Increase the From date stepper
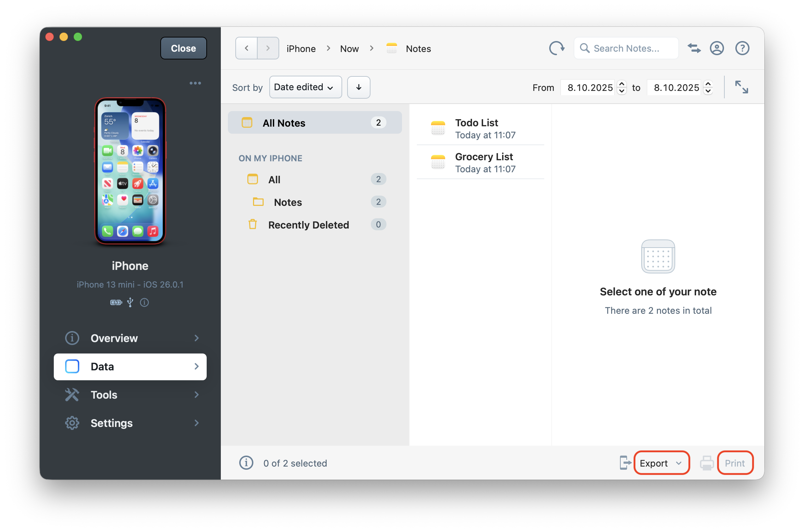 click(x=622, y=84)
